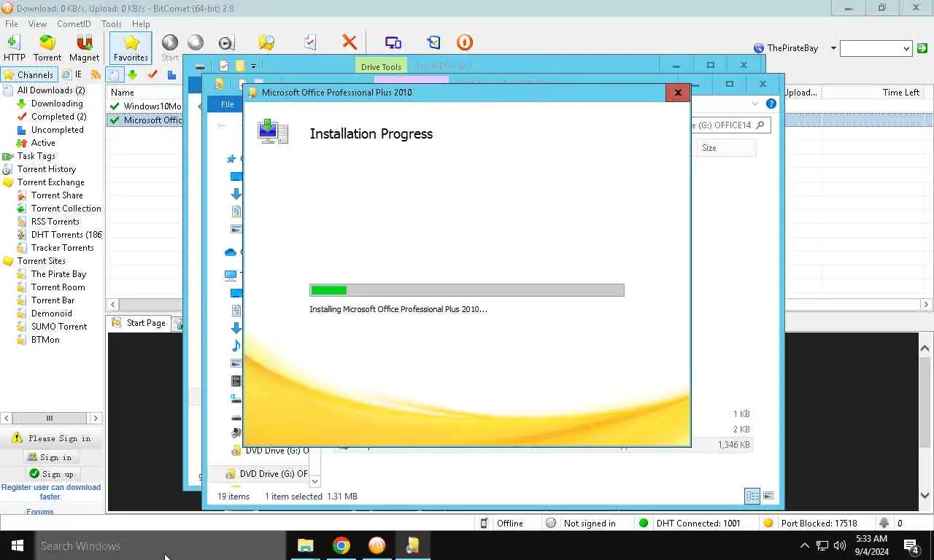934x560 pixels.
Task: Click the Stop task round toolbar icon
Action: tap(196, 43)
